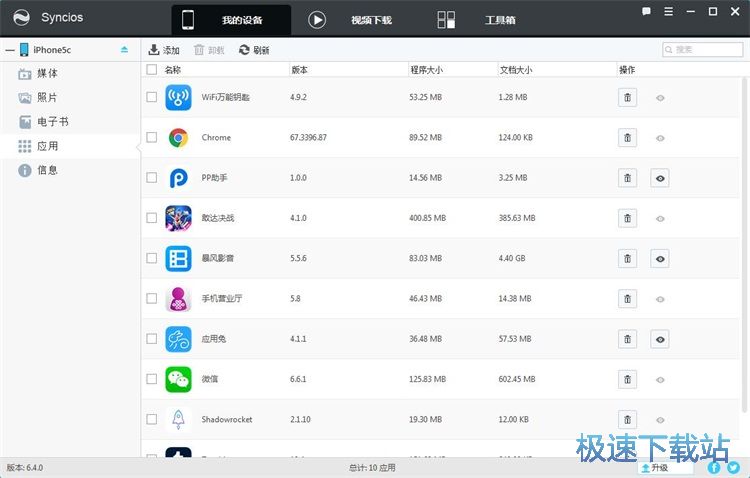Delete 敢达决战 with its trash icon
Image resolution: width=750 pixels, height=478 pixels.
click(628, 218)
